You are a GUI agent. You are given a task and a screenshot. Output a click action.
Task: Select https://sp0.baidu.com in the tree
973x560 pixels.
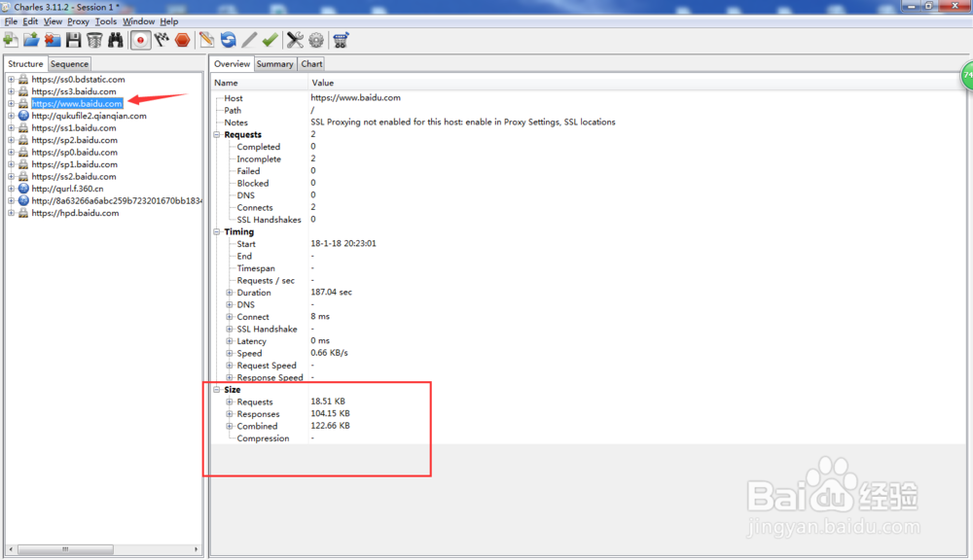click(x=75, y=152)
